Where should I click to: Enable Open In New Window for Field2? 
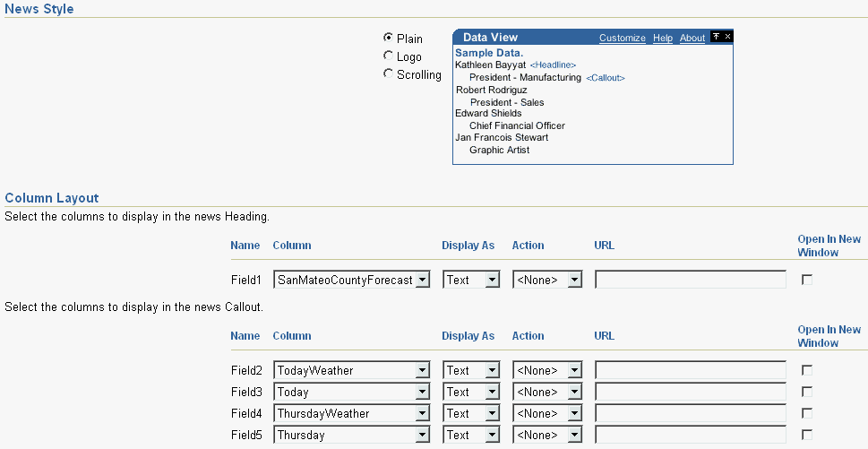[x=807, y=370]
